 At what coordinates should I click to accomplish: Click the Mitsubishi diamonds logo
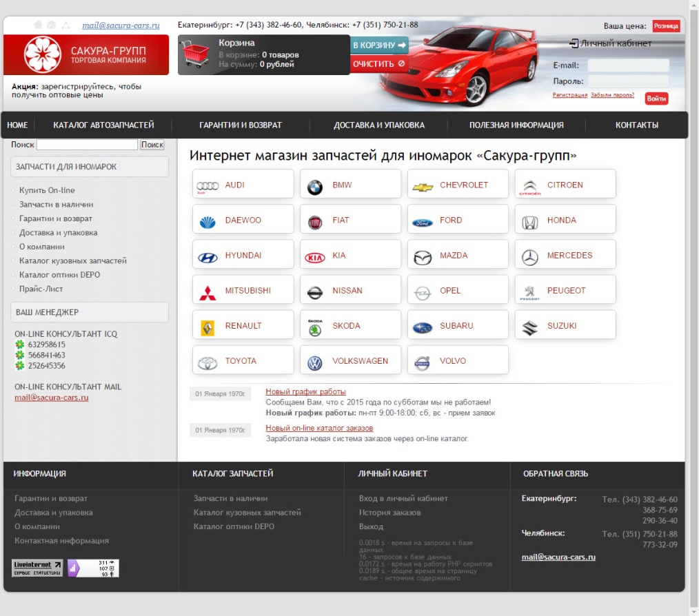207,292
